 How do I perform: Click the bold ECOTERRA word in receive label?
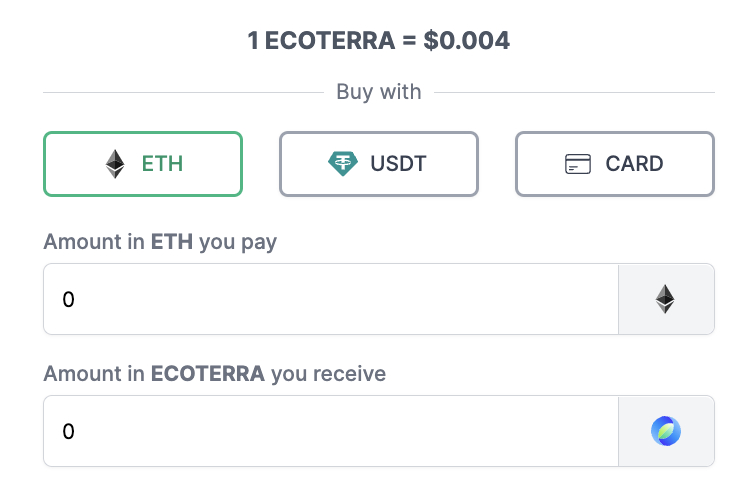tap(208, 374)
